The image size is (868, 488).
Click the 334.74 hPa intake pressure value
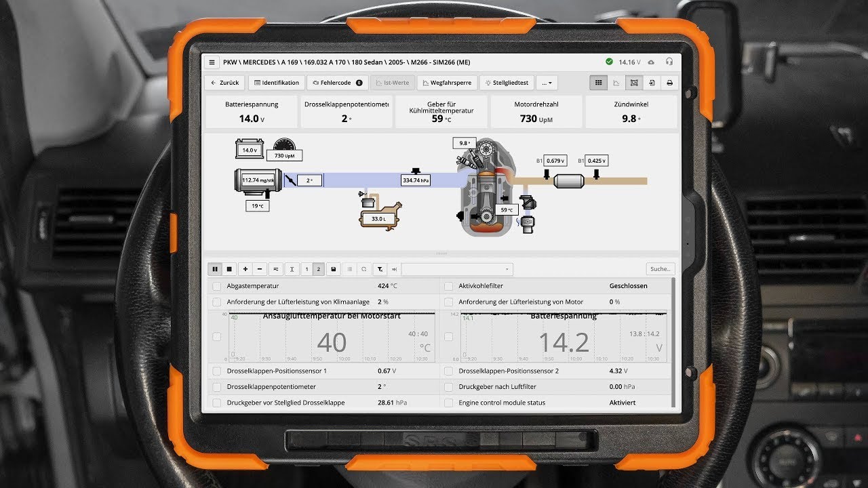(416, 181)
